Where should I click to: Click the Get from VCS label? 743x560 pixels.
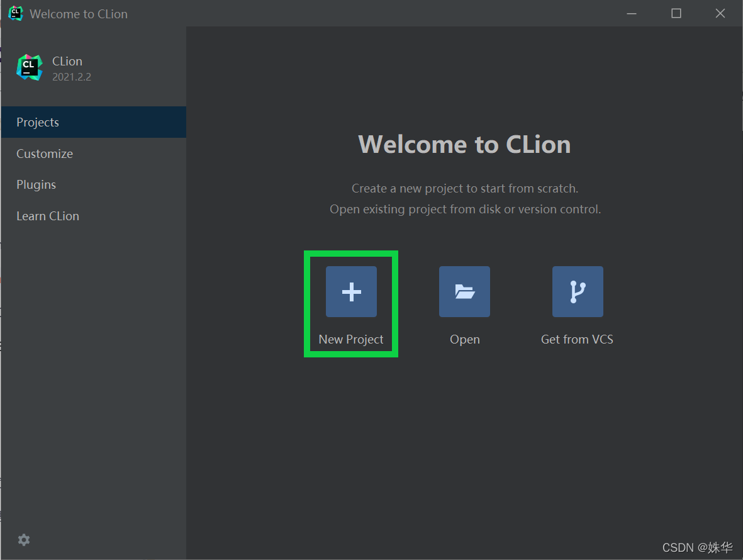(577, 340)
